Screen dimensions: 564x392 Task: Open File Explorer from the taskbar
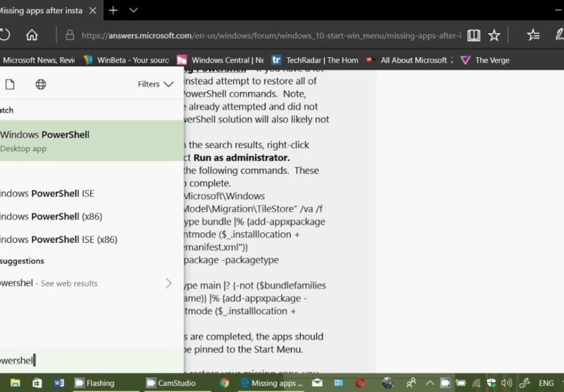click(x=15, y=383)
